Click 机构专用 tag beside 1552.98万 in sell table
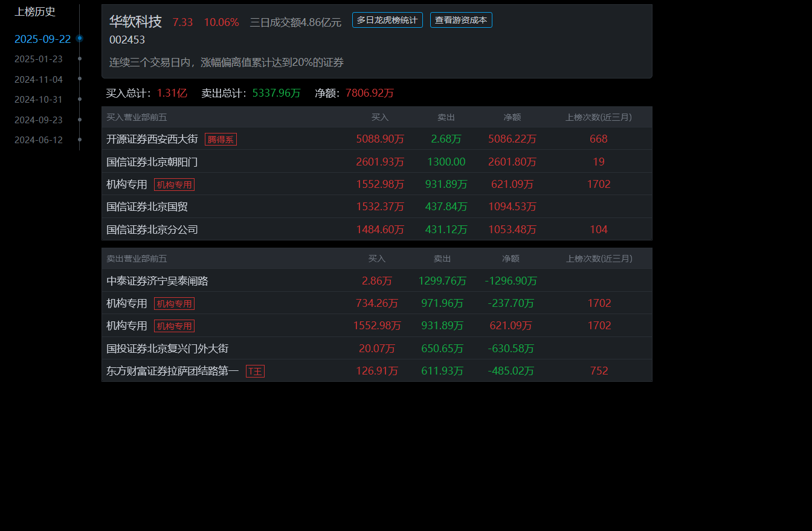The image size is (812, 531). pyautogui.click(x=174, y=326)
